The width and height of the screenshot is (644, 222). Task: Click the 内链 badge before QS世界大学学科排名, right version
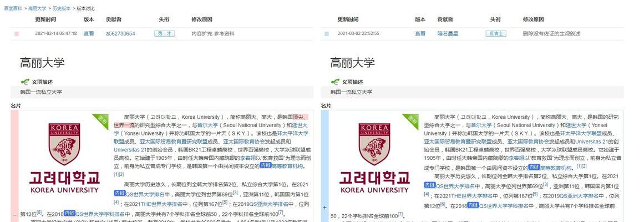point(473,205)
